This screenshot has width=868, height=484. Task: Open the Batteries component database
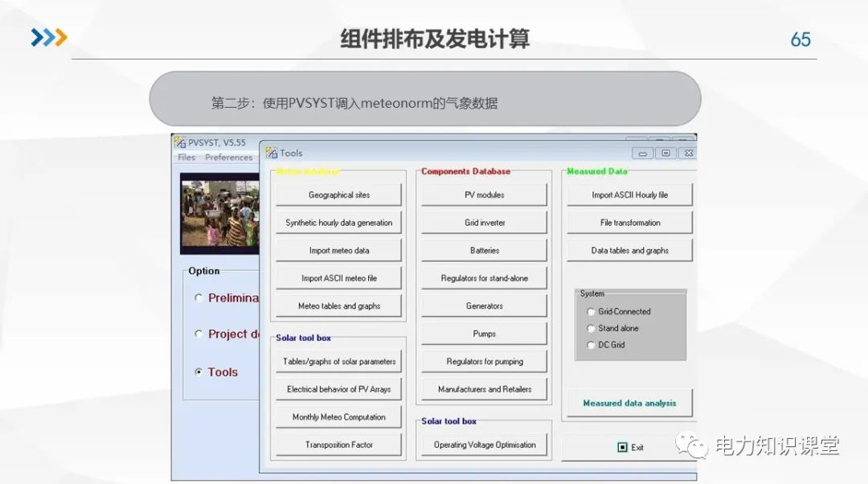click(x=484, y=249)
